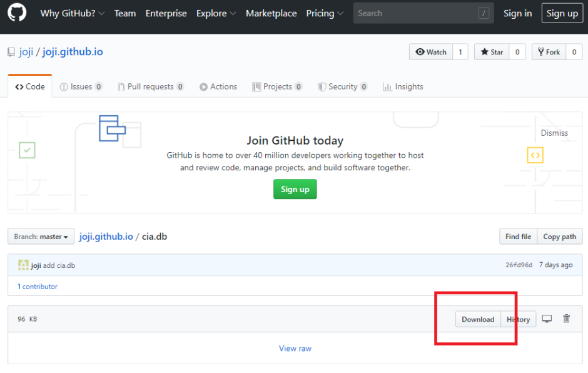Fork the repository using Fork button
This screenshot has height=373, width=588.
click(548, 52)
